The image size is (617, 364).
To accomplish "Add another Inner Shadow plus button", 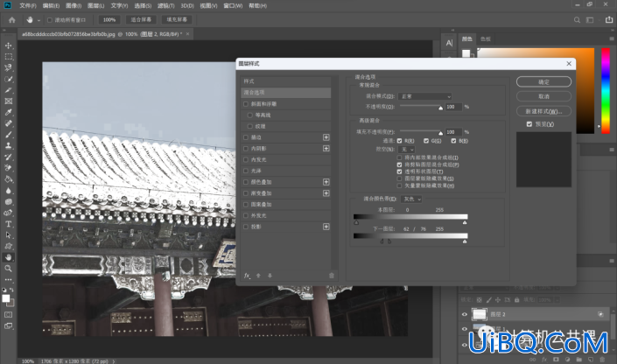I will (326, 149).
